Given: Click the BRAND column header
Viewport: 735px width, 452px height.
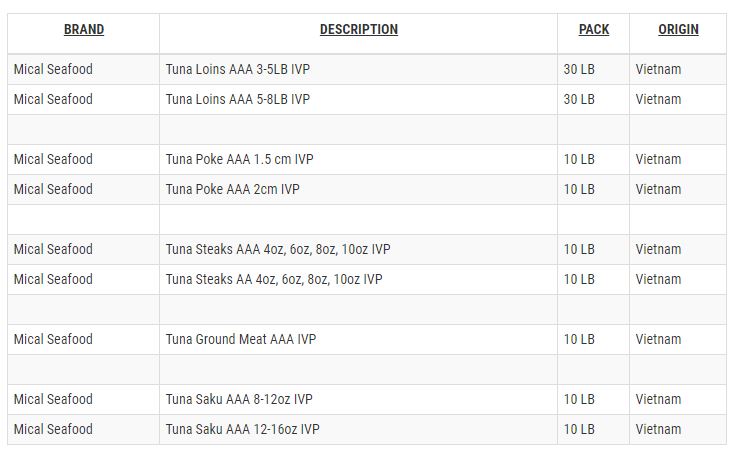Looking at the screenshot, I should click(x=84, y=30).
